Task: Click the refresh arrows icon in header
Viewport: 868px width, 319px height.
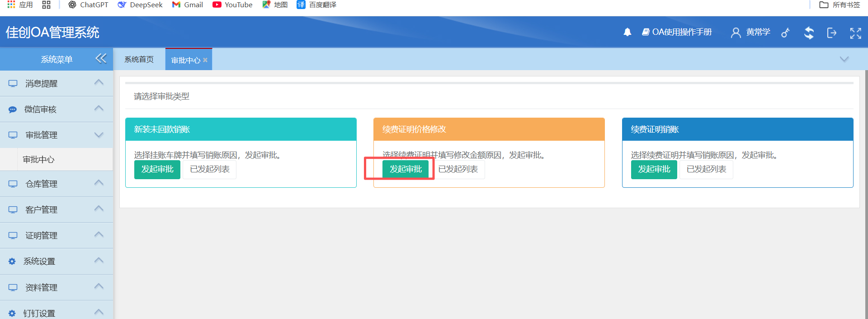Action: pyautogui.click(x=809, y=33)
